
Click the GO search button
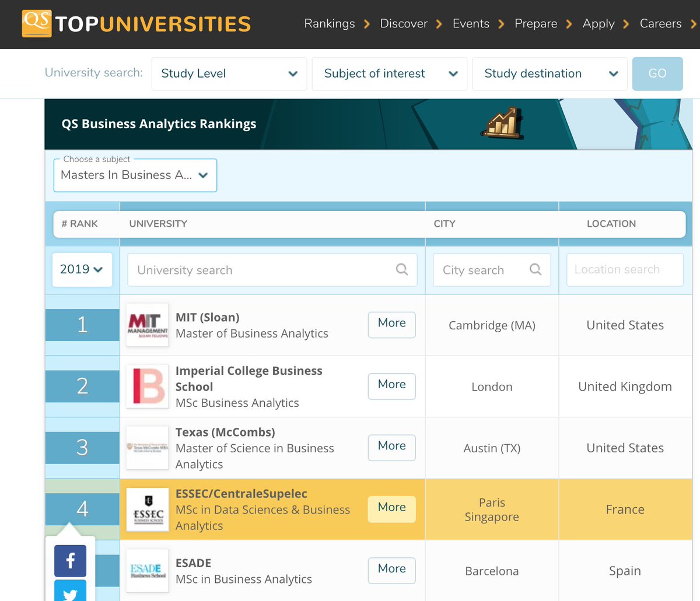657,73
